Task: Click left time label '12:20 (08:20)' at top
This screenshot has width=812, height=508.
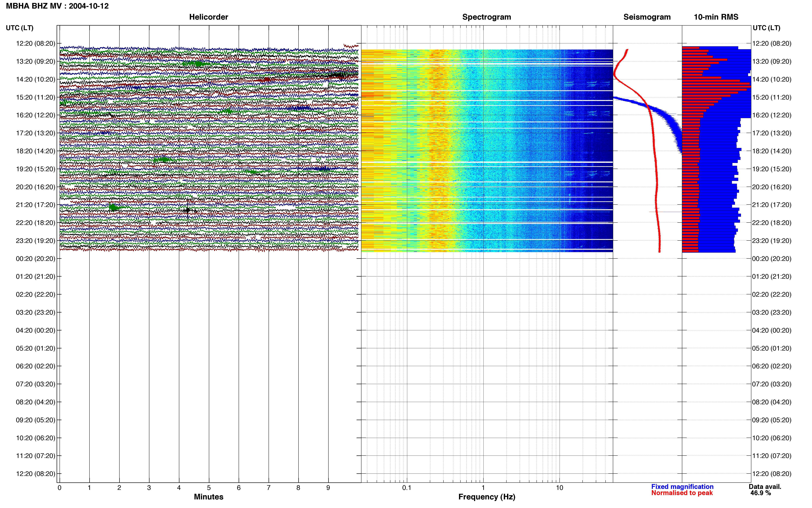Action: [x=36, y=43]
